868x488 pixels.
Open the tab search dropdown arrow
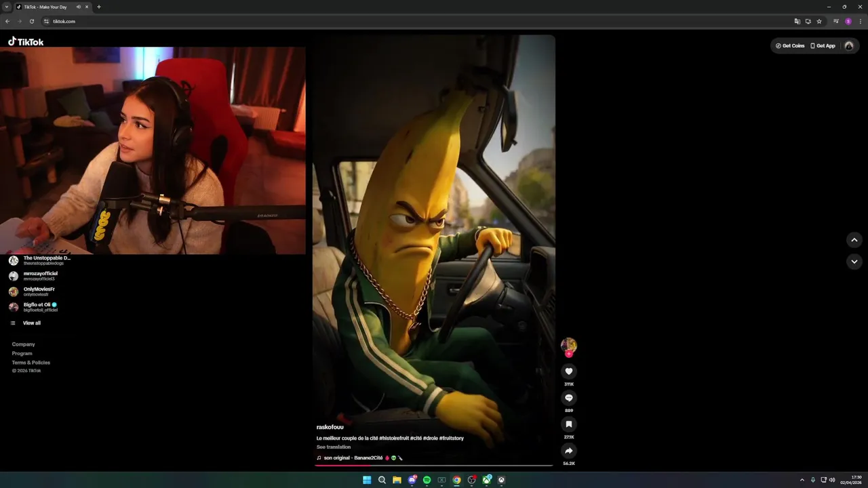tap(7, 7)
